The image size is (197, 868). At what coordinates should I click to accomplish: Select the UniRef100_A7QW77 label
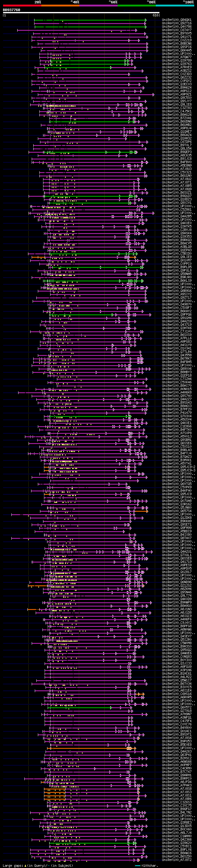[x=177, y=57]
